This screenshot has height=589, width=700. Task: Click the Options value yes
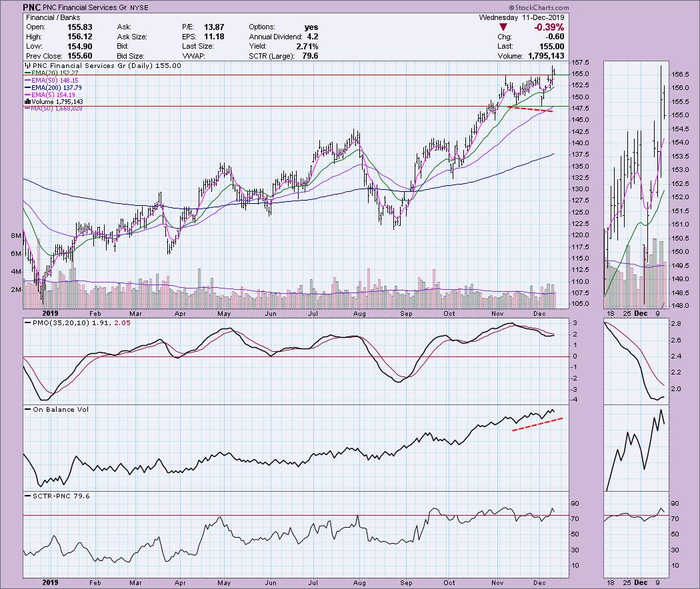(x=311, y=27)
